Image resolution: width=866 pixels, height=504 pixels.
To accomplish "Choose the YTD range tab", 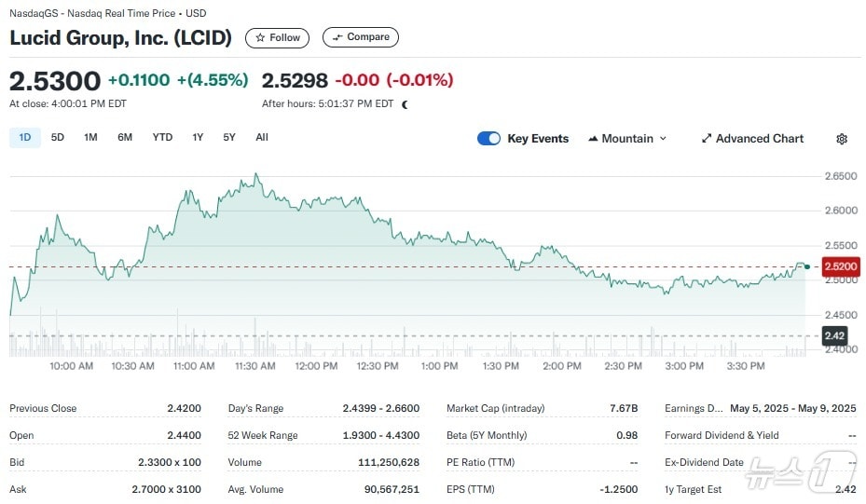I will point(162,138).
